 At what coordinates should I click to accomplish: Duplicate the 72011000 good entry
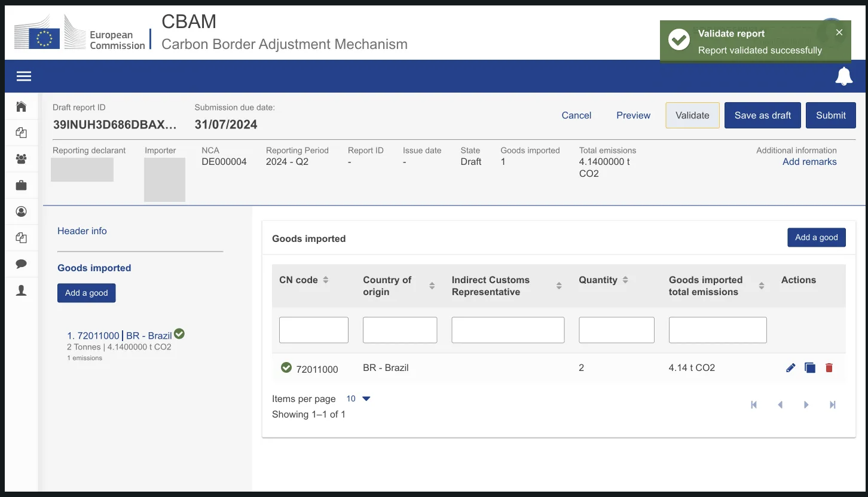809,368
